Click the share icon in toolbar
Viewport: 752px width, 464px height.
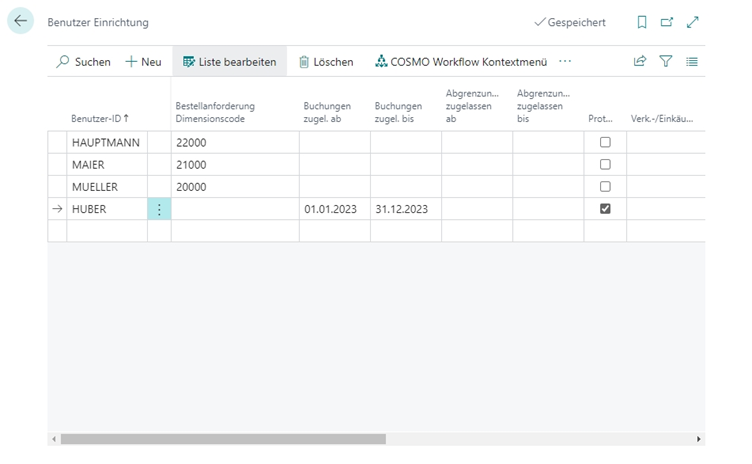click(640, 62)
